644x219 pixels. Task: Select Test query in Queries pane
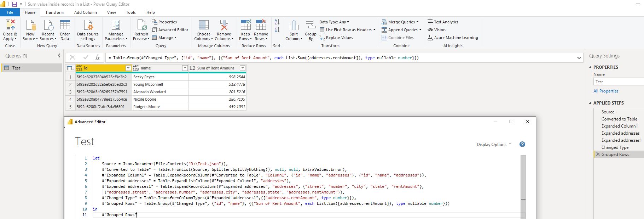[32, 68]
